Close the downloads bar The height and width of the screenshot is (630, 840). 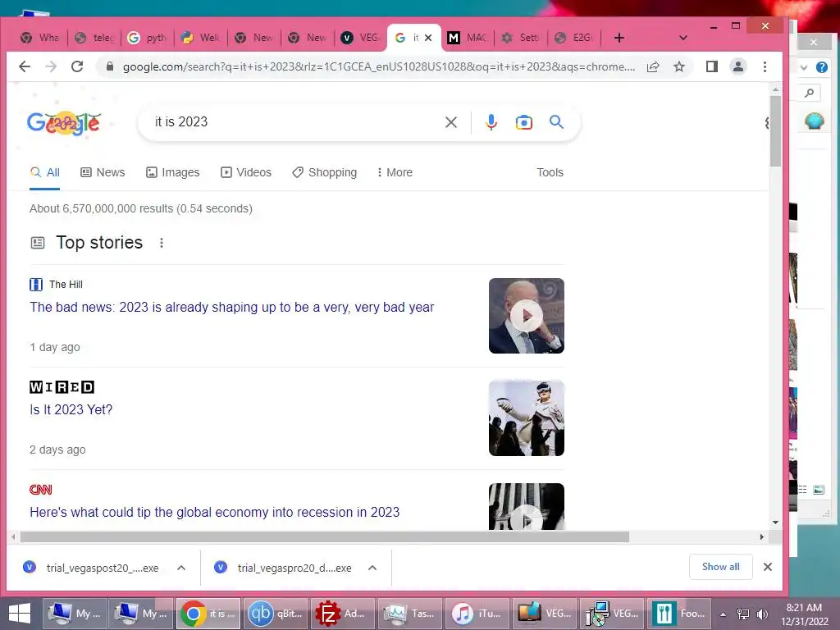[x=768, y=567]
